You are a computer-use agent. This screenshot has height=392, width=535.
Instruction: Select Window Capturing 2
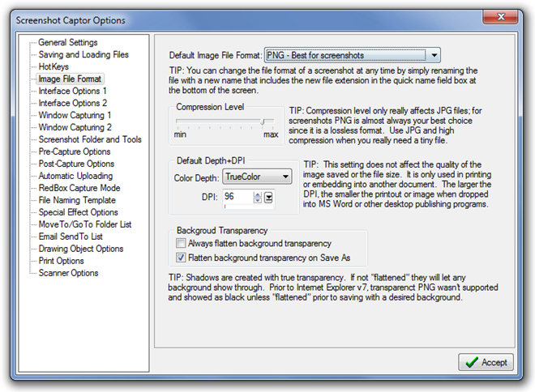click(x=75, y=127)
